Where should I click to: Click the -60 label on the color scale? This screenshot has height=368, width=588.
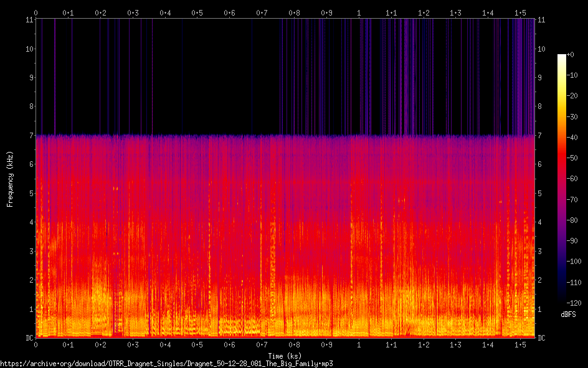575,180
